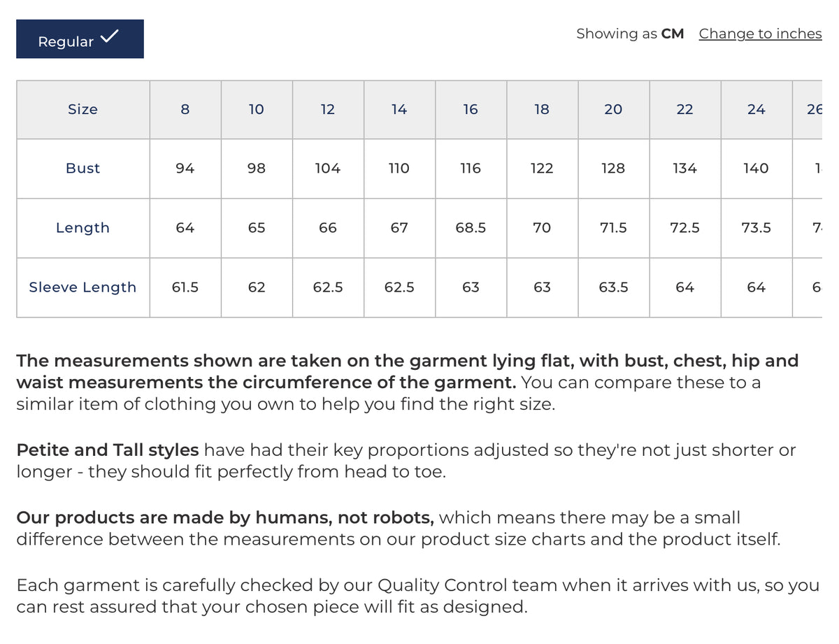Viewport: 839px width, 644px height.
Task: Click size 14 column header
Action: [399, 110]
